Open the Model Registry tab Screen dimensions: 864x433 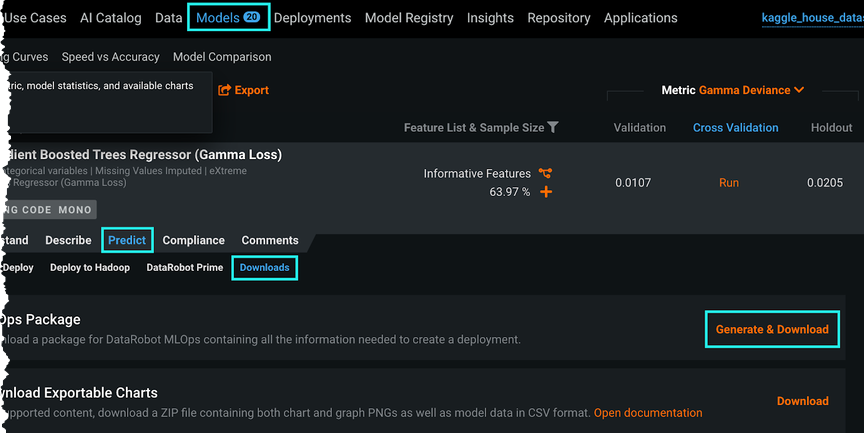pos(408,18)
